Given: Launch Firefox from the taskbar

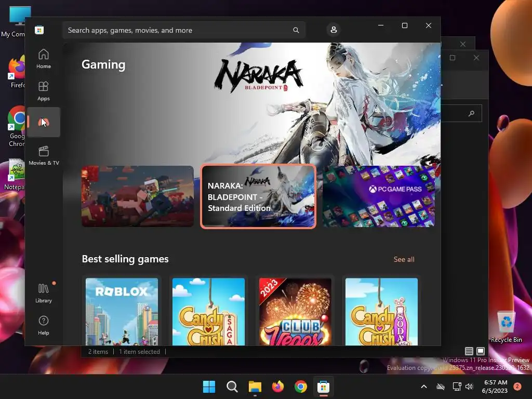Looking at the screenshot, I should (278, 387).
